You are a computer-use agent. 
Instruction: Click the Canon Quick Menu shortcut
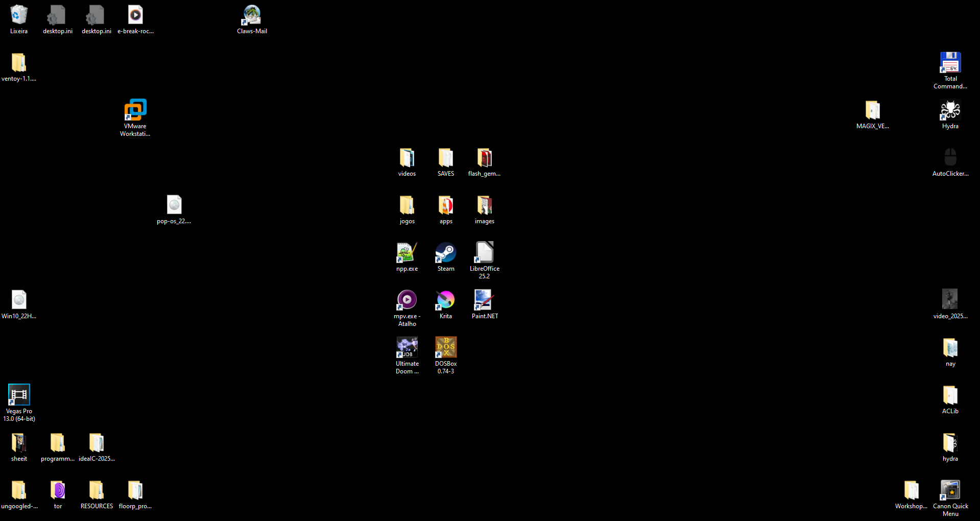tap(950, 490)
